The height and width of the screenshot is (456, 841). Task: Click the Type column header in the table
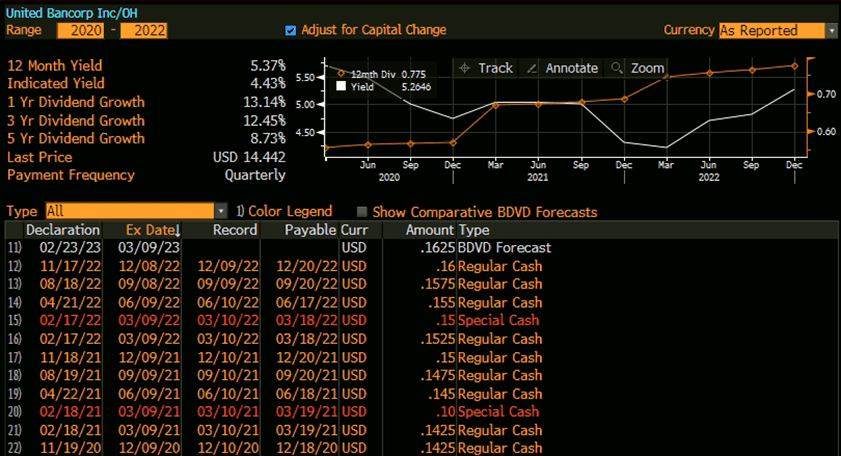(x=474, y=230)
